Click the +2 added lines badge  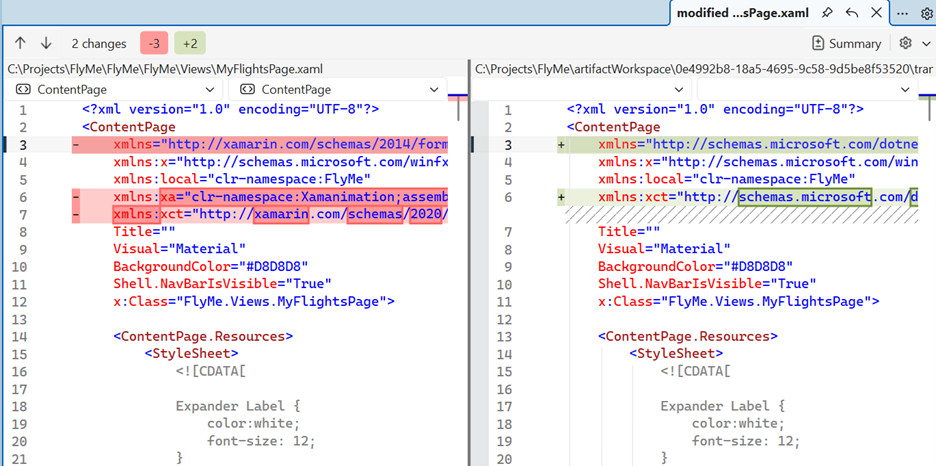(190, 44)
